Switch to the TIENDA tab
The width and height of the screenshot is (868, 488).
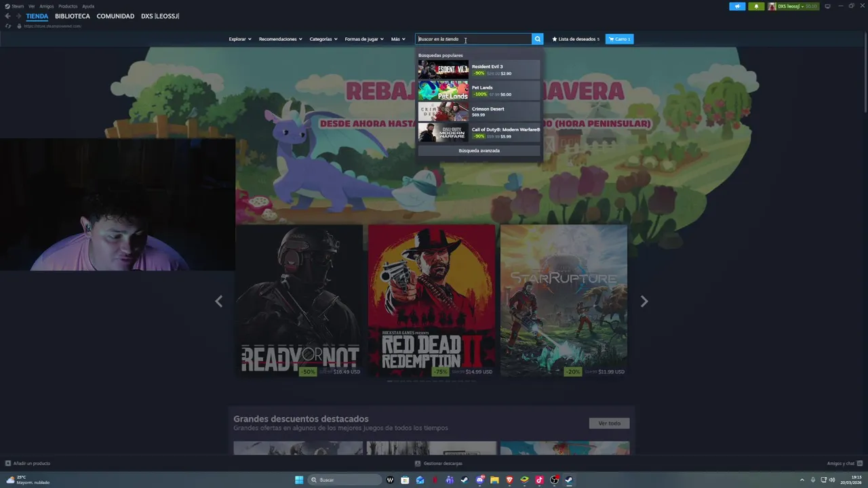pos(37,16)
